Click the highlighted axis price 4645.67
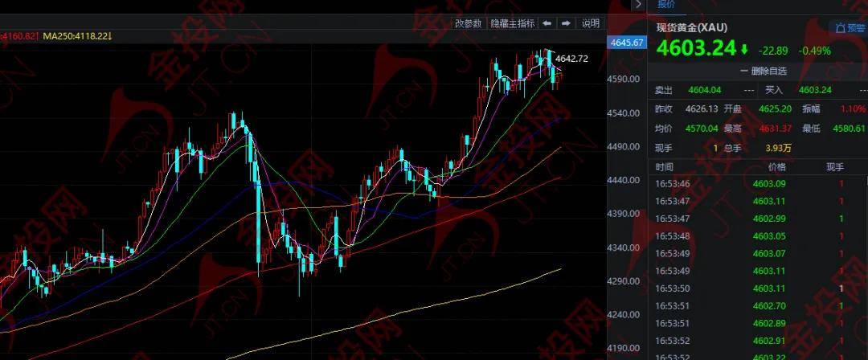This screenshot has width=868, height=360. tap(627, 43)
